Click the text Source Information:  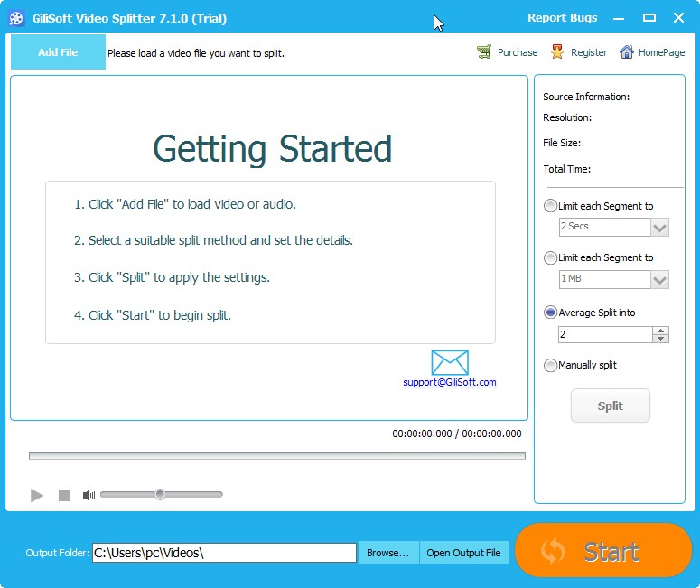coord(586,97)
